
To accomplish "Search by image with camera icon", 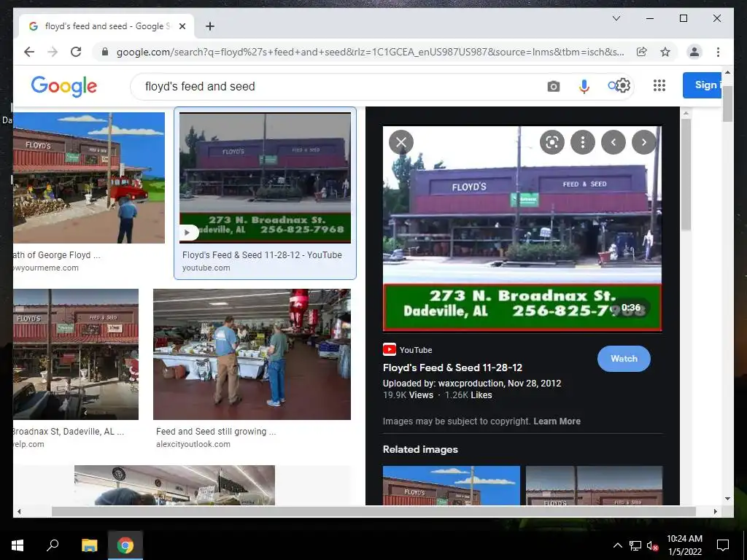I will coord(553,86).
